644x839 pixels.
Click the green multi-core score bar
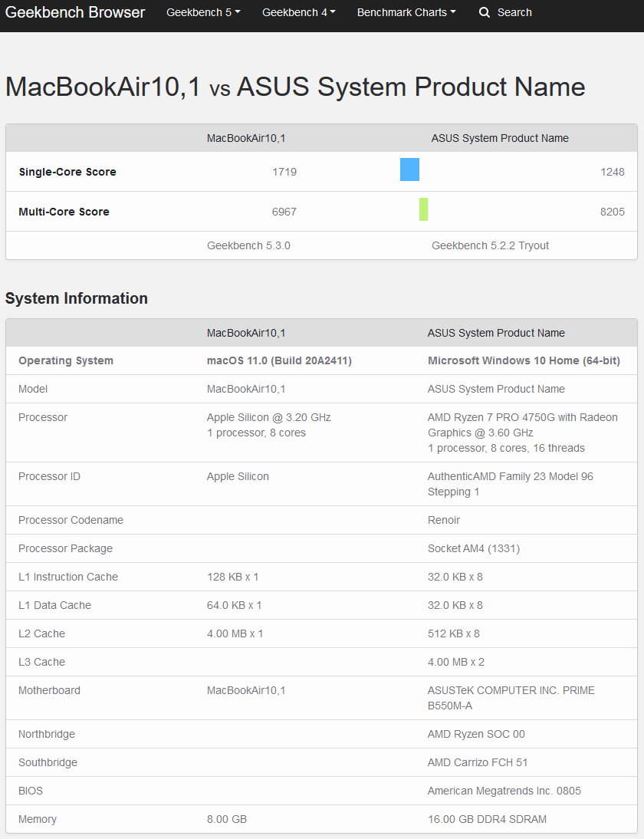pos(424,209)
